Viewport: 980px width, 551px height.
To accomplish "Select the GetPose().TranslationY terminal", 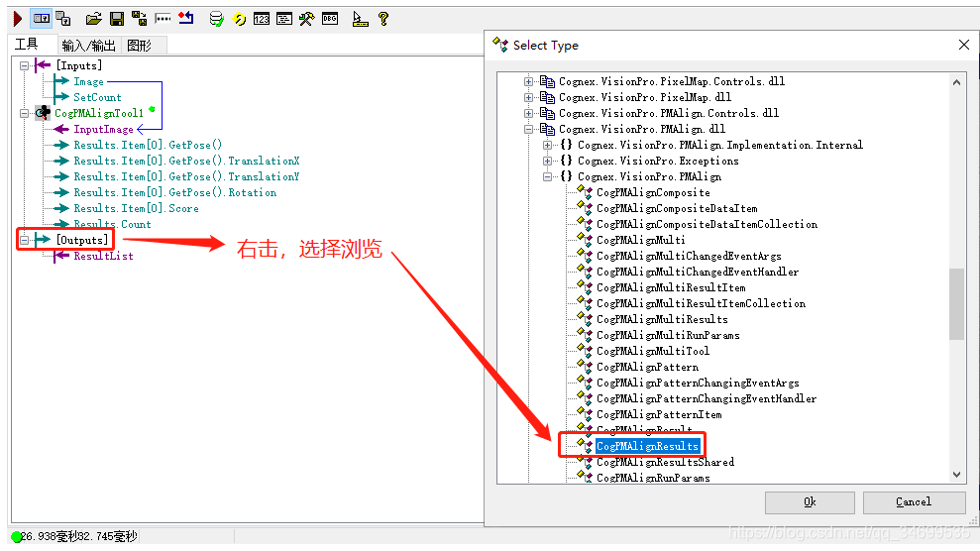I will tap(186, 176).
